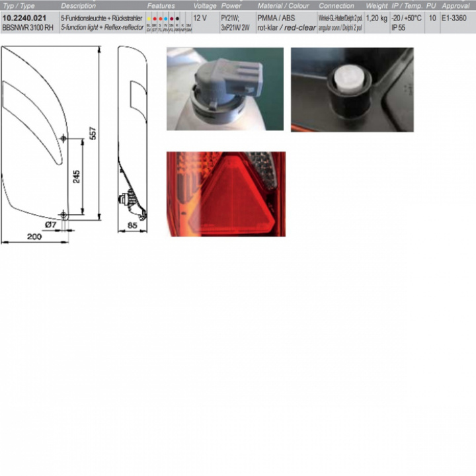Click the upper mounting hole symbol in drawing
The image size is (476, 476).
(x=63, y=138)
